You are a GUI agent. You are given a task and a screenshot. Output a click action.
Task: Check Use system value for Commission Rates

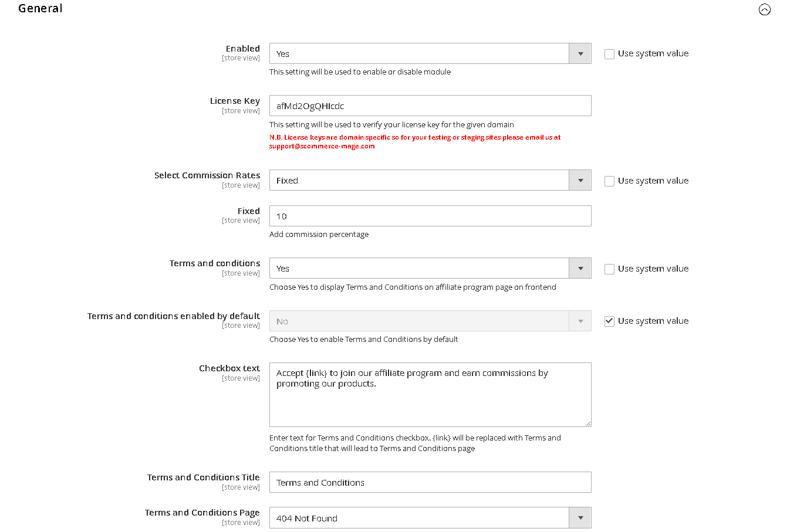point(610,181)
